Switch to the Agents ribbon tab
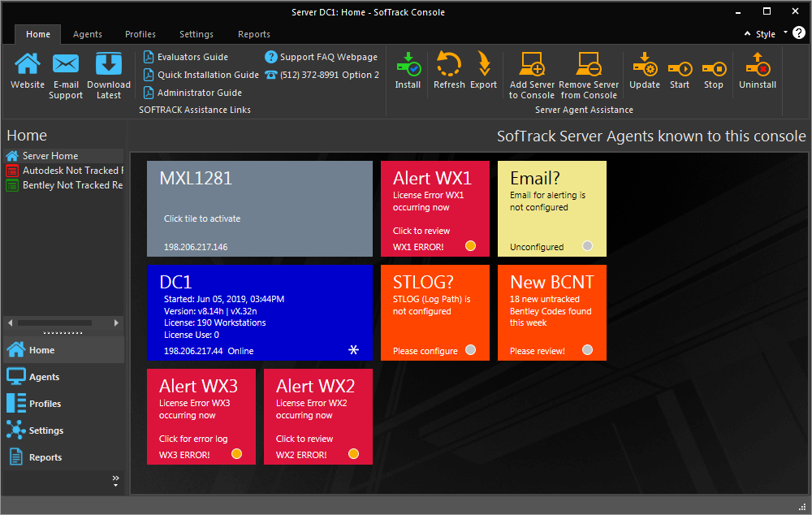The image size is (812, 515). click(x=88, y=34)
